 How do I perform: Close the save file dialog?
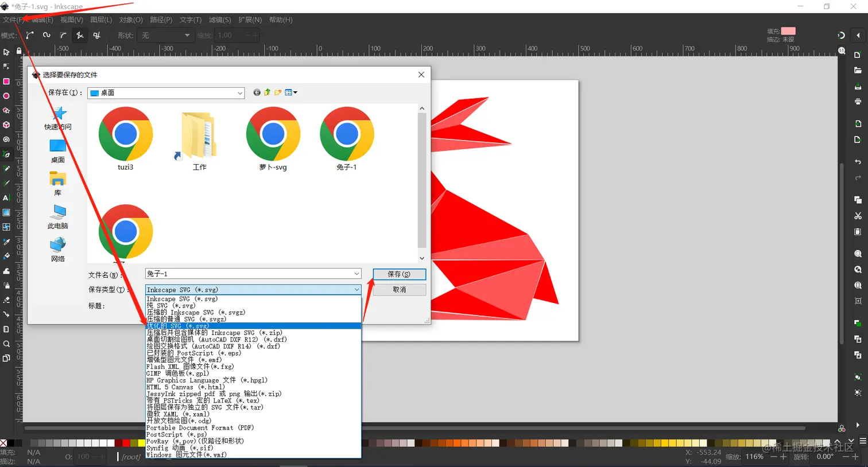click(x=421, y=75)
